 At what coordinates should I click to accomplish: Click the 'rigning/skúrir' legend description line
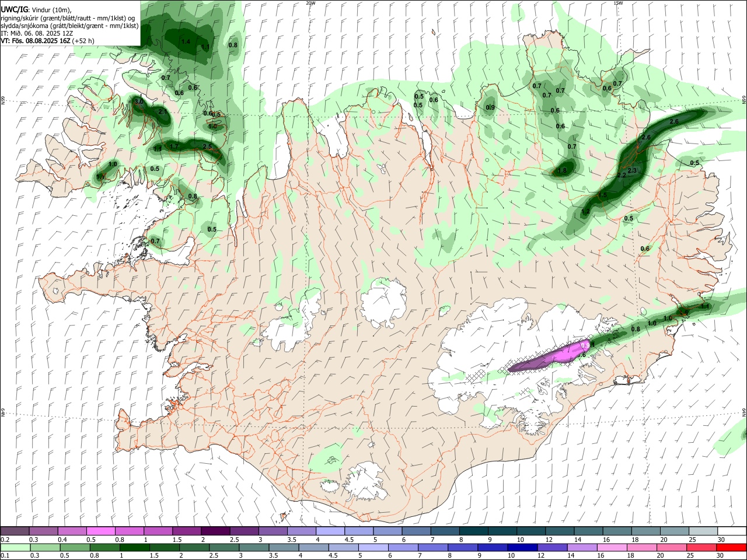(69, 18)
